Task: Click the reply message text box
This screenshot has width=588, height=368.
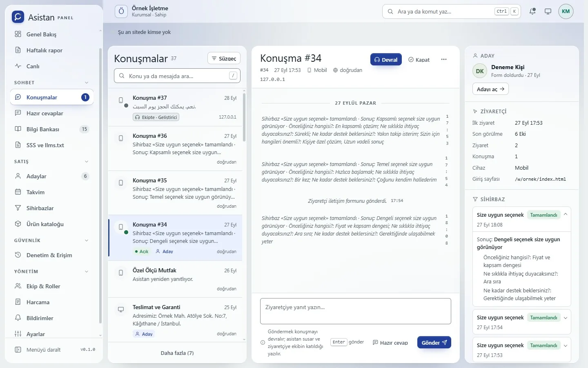Action: [x=356, y=311]
